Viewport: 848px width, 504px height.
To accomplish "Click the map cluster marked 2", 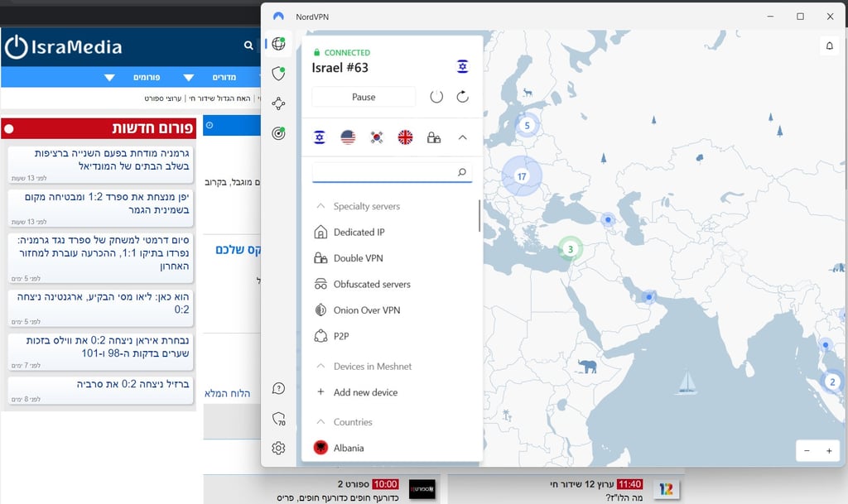I will [832, 382].
